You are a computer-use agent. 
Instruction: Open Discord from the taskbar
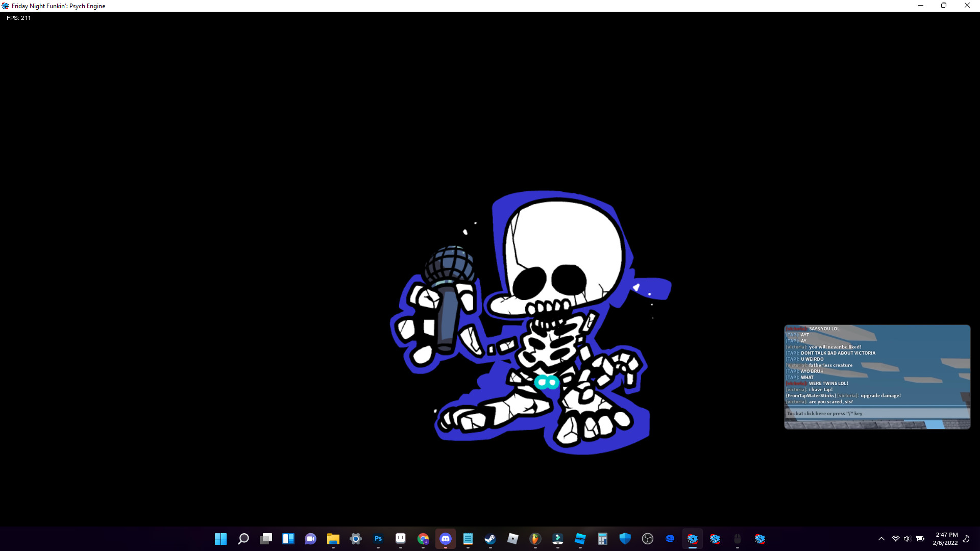tap(446, 538)
